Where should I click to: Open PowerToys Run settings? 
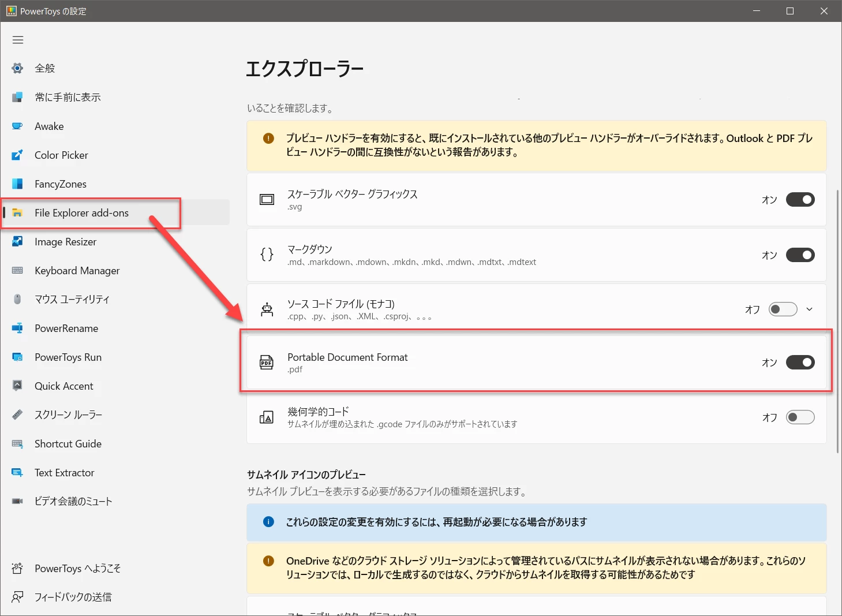115,357
